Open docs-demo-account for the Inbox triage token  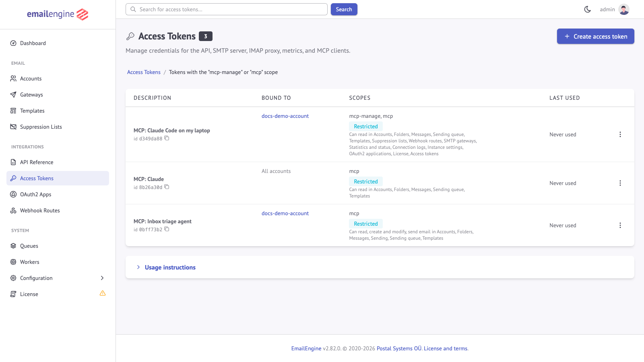(285, 213)
